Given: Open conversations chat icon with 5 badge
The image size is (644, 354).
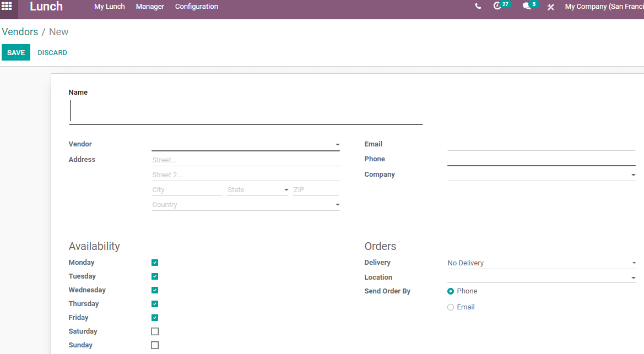Looking at the screenshot, I should [529, 6].
